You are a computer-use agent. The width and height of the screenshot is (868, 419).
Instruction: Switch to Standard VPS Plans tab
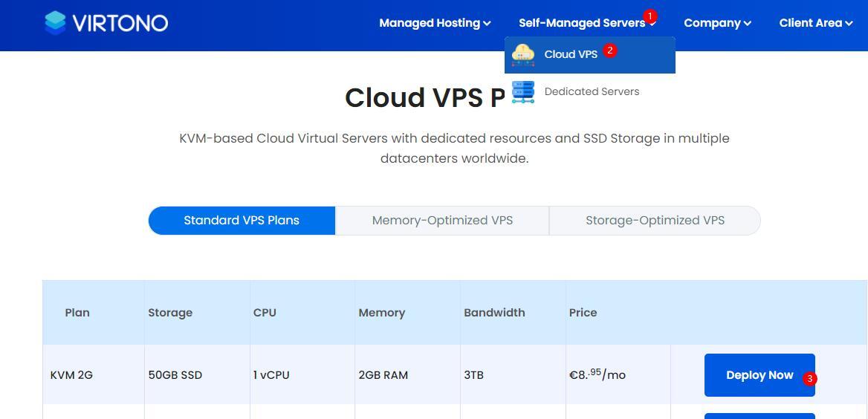pos(242,221)
